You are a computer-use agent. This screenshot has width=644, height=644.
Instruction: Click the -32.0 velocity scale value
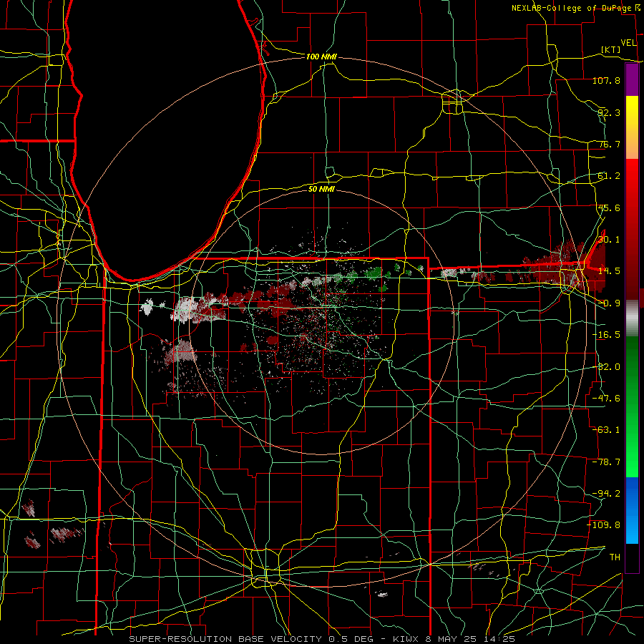(x=606, y=367)
